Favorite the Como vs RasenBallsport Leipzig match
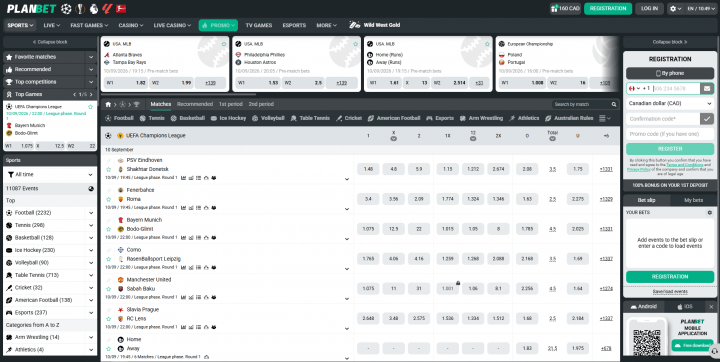The height and width of the screenshot is (362, 720). click(x=109, y=259)
